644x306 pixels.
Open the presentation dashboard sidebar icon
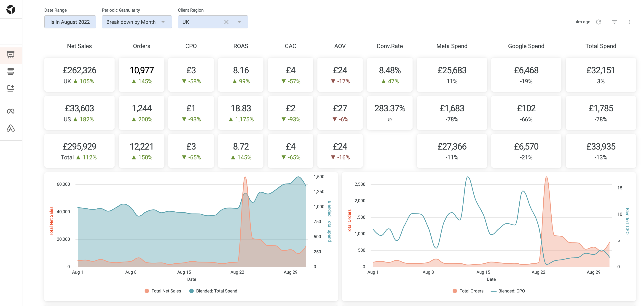(x=11, y=55)
